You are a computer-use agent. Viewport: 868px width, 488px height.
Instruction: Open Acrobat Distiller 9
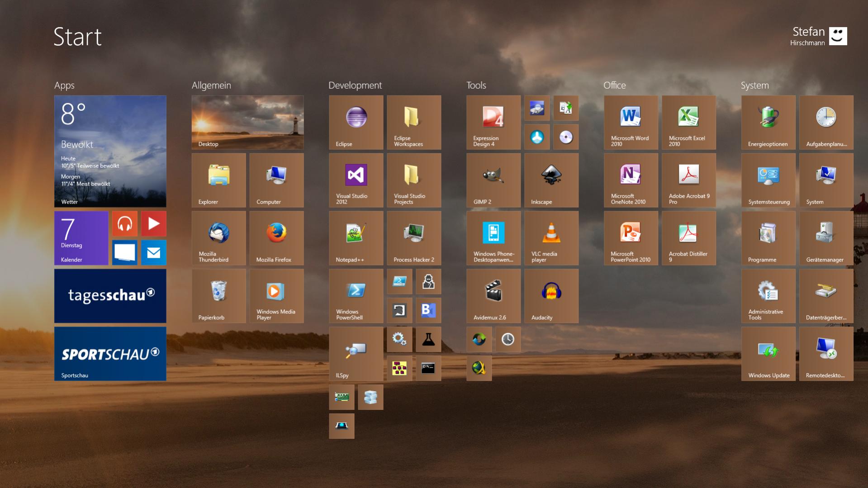tap(689, 238)
